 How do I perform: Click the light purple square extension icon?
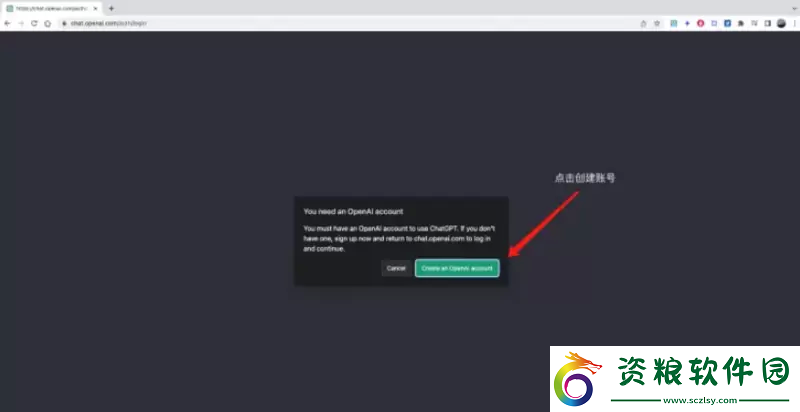pyautogui.click(x=714, y=23)
